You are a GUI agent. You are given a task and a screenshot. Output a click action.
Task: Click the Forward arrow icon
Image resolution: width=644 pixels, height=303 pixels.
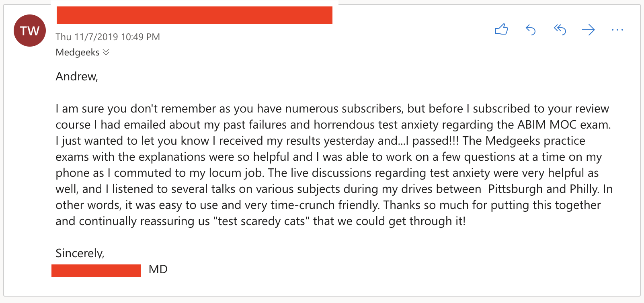[x=589, y=30]
